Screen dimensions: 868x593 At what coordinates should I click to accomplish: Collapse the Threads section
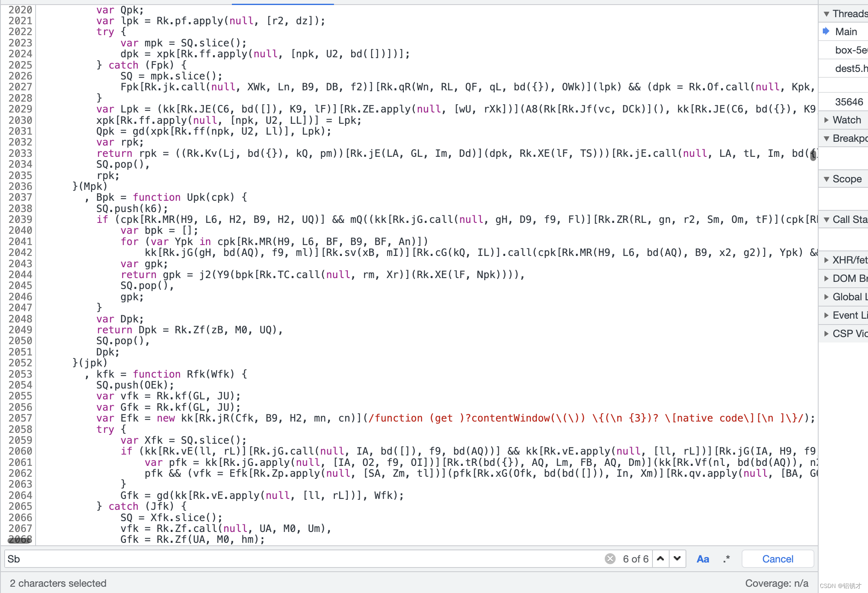click(x=843, y=14)
